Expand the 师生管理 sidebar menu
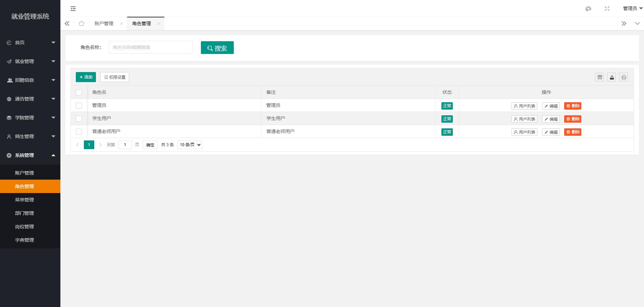The width and height of the screenshot is (644, 307). [30, 136]
